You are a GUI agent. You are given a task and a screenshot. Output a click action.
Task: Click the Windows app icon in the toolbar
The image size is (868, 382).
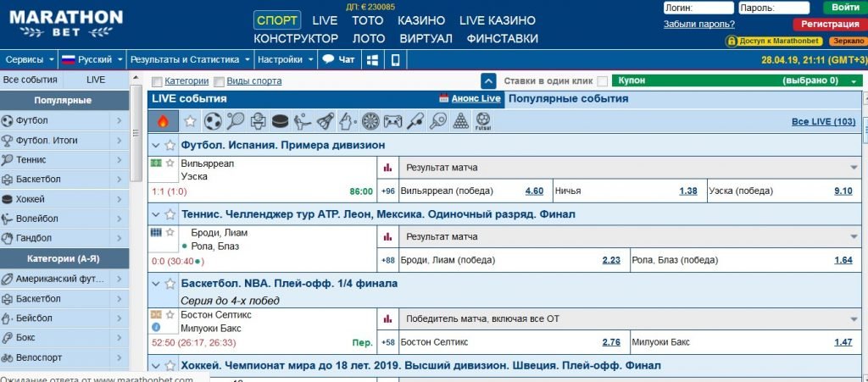pos(373,59)
